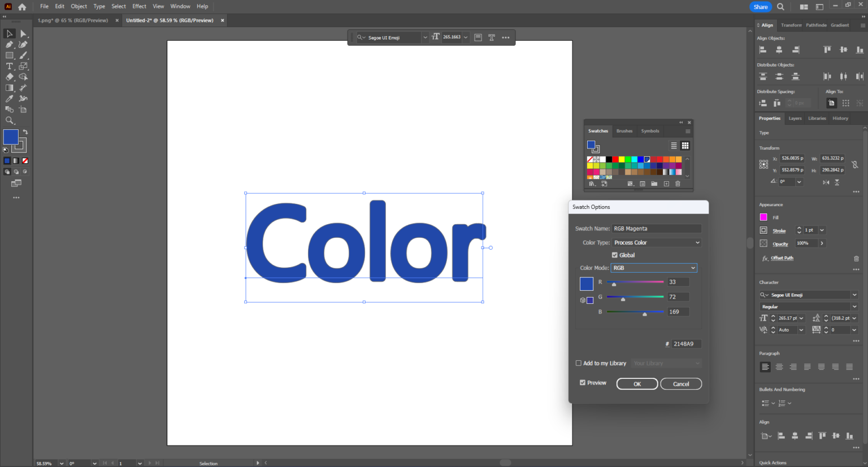The image size is (868, 467).
Task: Click the blue Share button
Action: [x=760, y=6]
